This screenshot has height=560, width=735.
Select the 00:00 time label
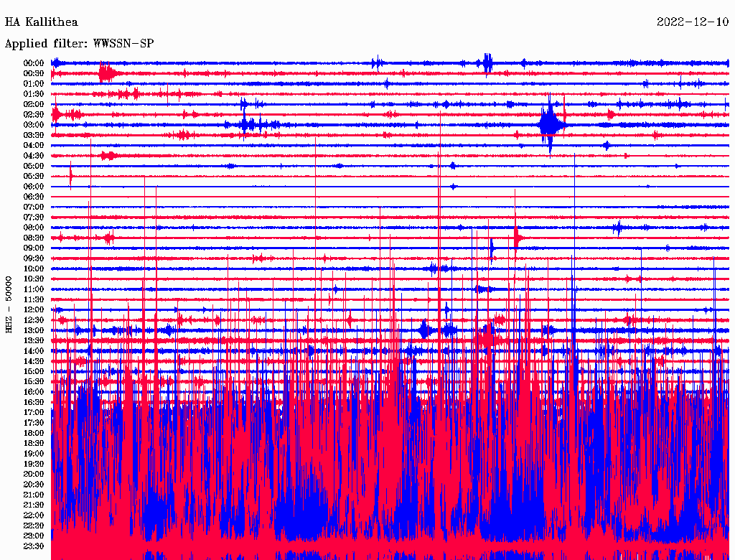tap(34, 63)
